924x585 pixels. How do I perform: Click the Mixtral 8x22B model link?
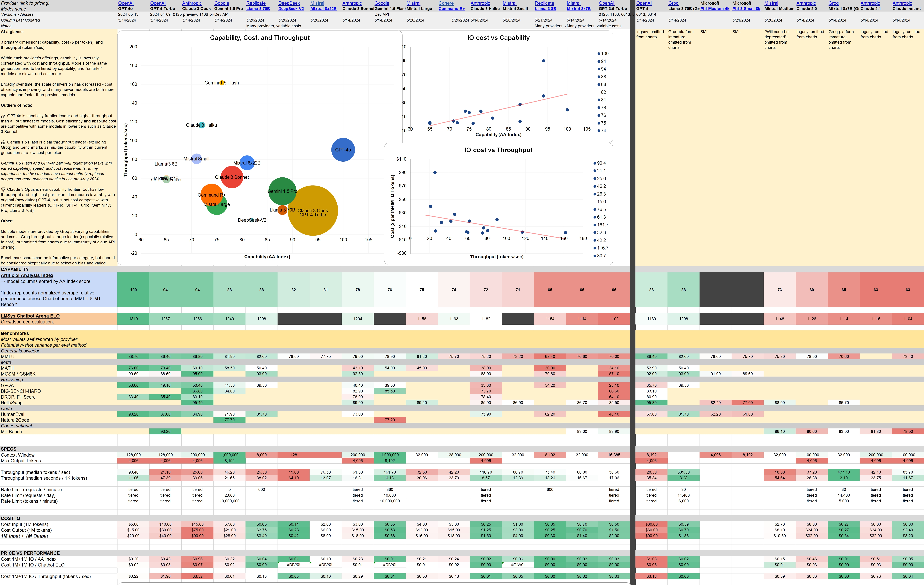(323, 8)
